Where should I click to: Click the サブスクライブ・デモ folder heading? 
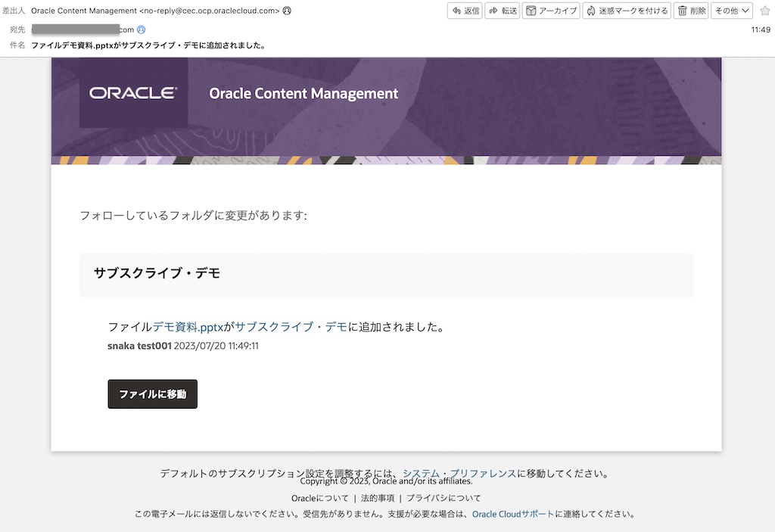point(157,273)
